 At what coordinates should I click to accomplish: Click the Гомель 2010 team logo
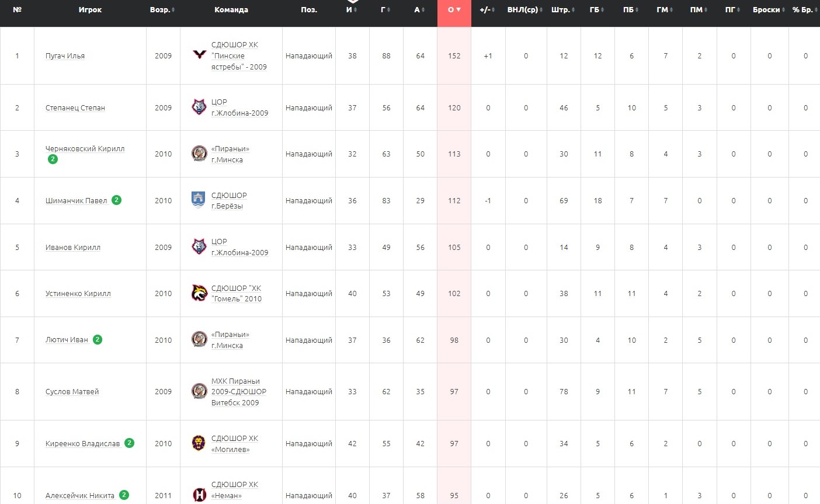coord(199,293)
